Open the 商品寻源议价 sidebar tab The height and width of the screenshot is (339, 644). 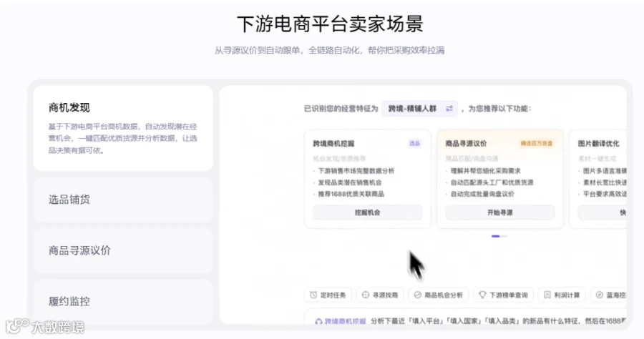[x=123, y=250]
